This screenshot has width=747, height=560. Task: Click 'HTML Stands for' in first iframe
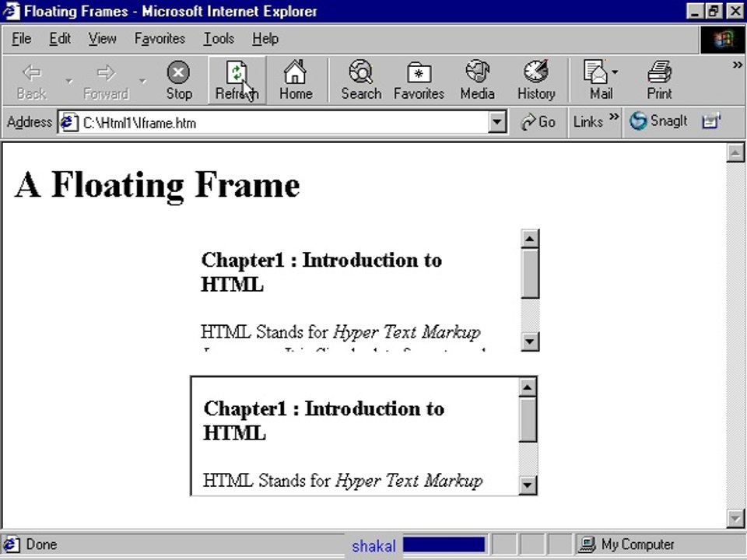click(x=265, y=331)
